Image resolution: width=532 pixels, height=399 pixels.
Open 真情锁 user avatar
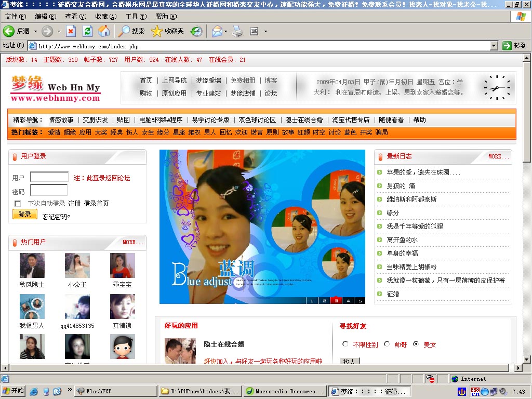(123, 307)
